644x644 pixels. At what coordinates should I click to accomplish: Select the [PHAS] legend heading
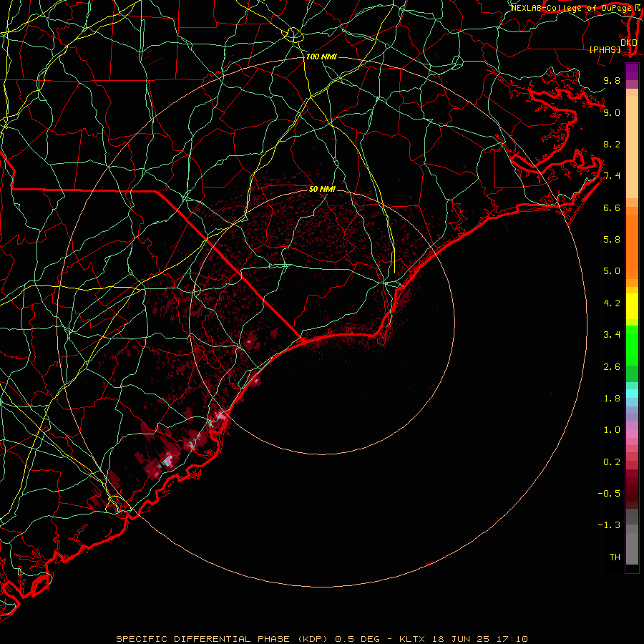point(605,49)
